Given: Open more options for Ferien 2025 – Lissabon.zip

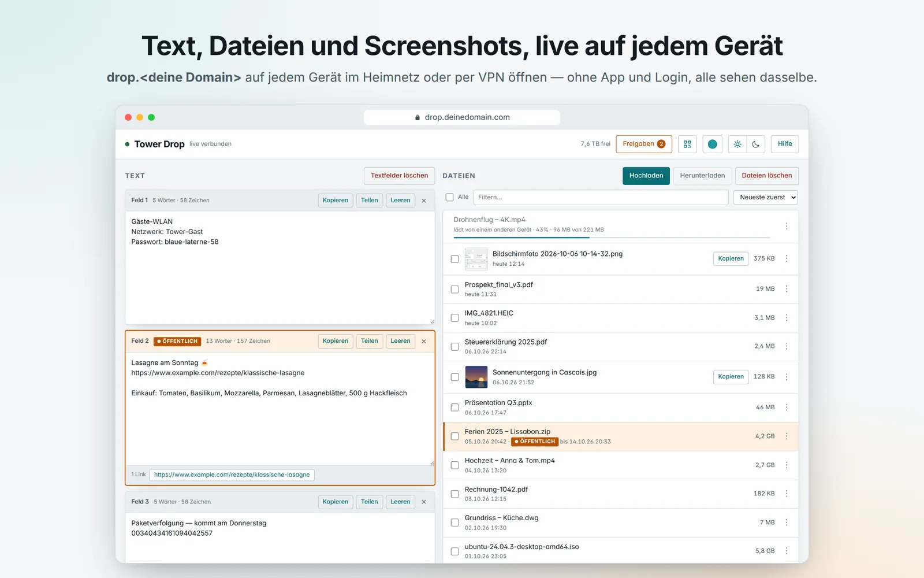Looking at the screenshot, I should click(787, 436).
